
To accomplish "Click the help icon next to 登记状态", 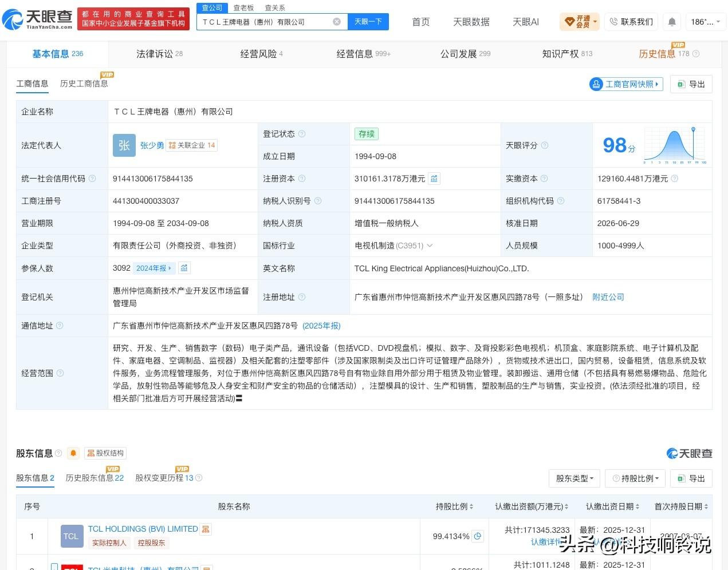I will pos(302,134).
